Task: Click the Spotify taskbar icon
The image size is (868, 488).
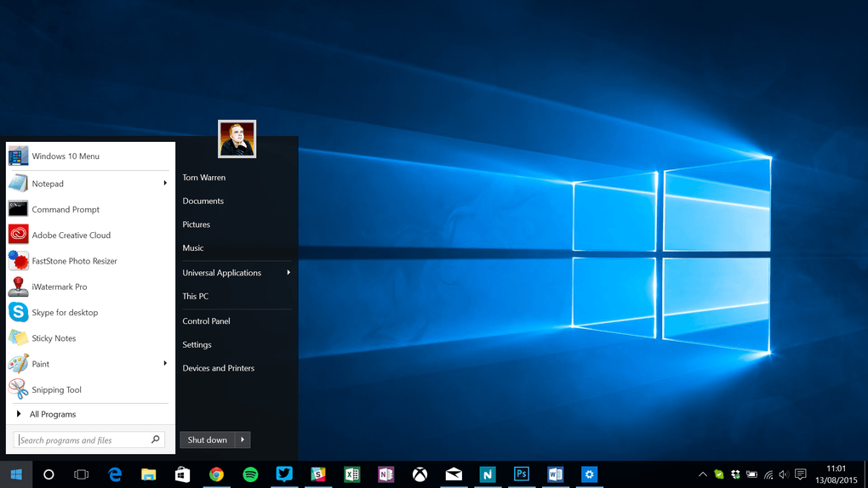Action: coord(250,474)
